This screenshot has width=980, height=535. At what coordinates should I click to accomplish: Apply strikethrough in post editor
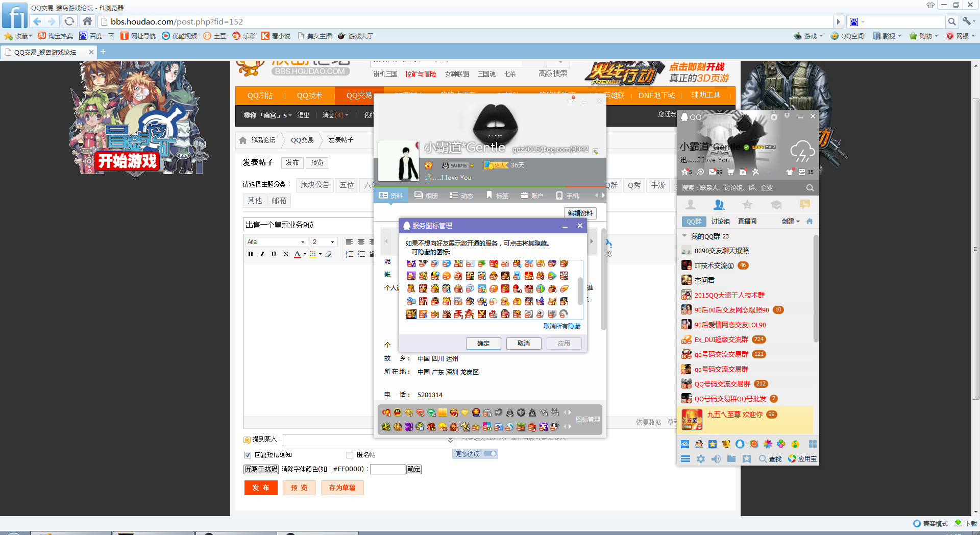pos(286,254)
